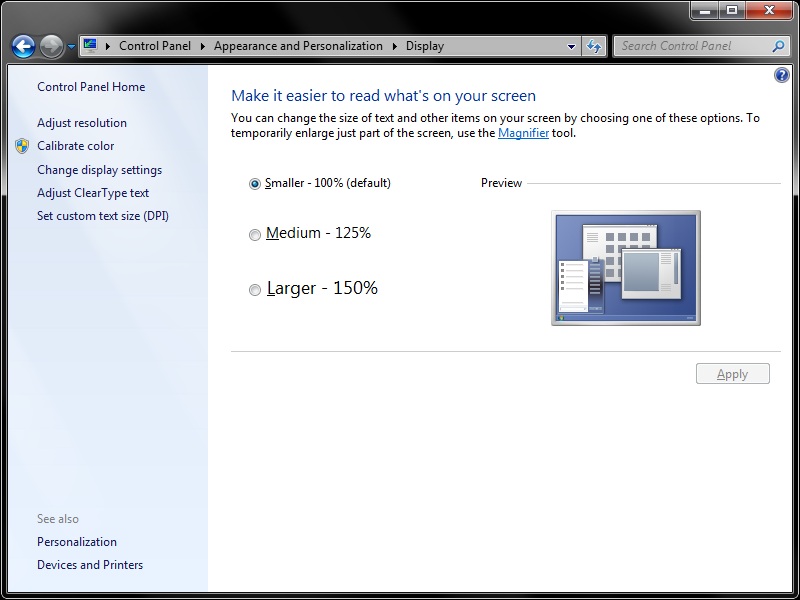Open Control Panel Home
The width and height of the screenshot is (800, 600).
(91, 87)
